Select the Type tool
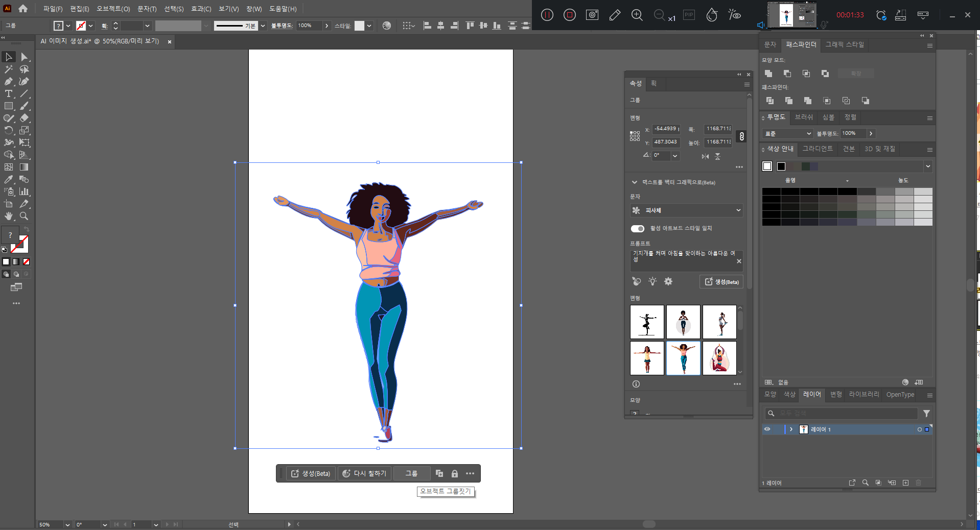The image size is (980, 530). point(9,94)
